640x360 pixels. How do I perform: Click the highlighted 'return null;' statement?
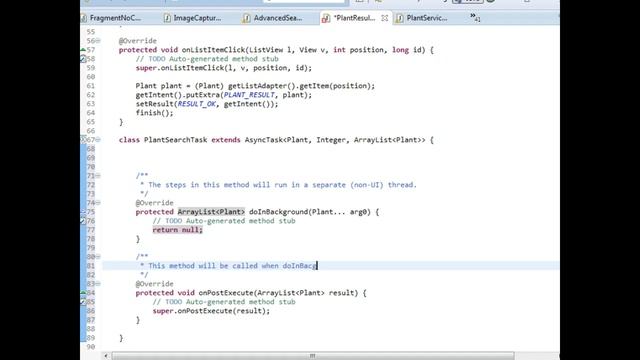[x=178, y=230]
